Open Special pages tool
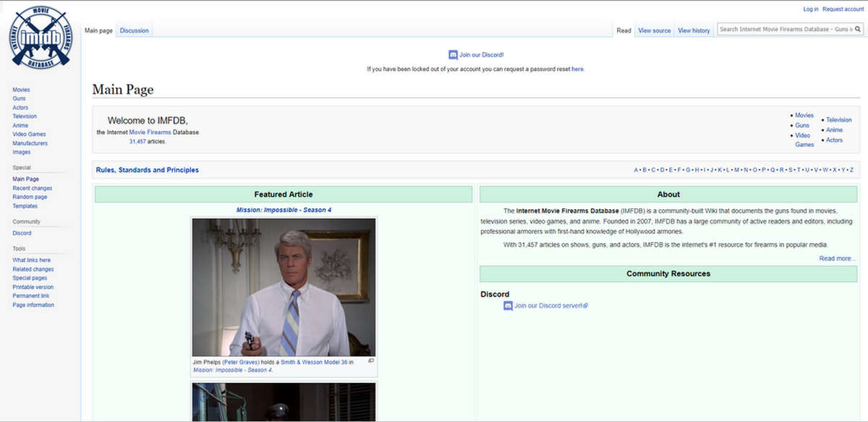 point(30,278)
